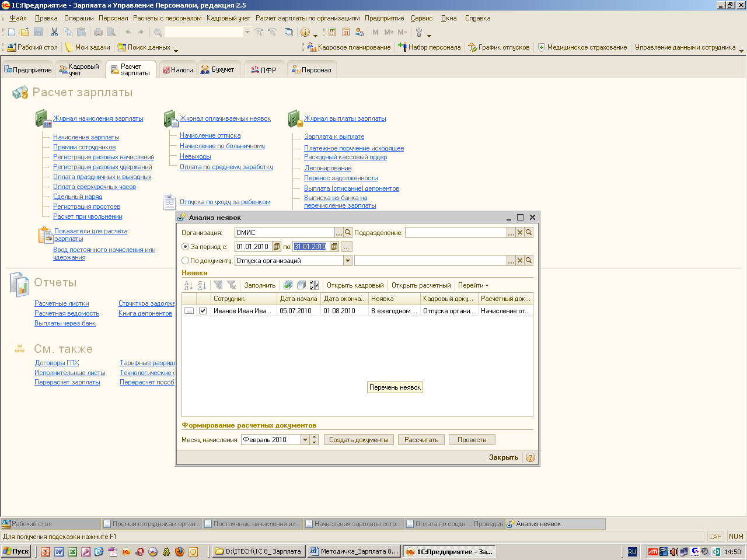The height and width of the screenshot is (560, 747).
Task: Open the Сервис menu
Action: (x=421, y=18)
